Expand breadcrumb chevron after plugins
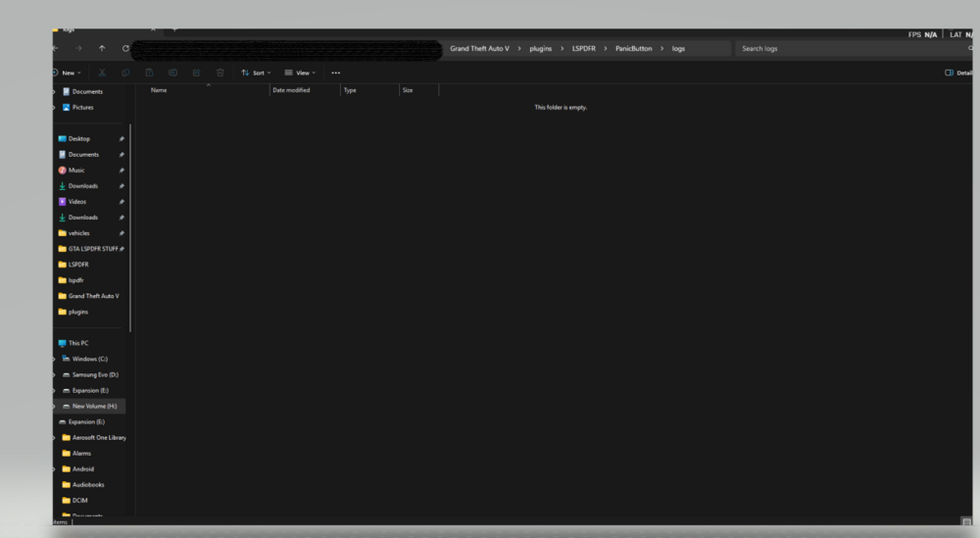The image size is (980, 538). tap(562, 48)
